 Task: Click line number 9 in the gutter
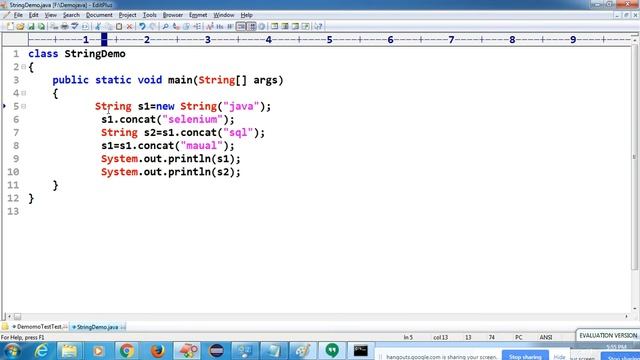(16, 159)
